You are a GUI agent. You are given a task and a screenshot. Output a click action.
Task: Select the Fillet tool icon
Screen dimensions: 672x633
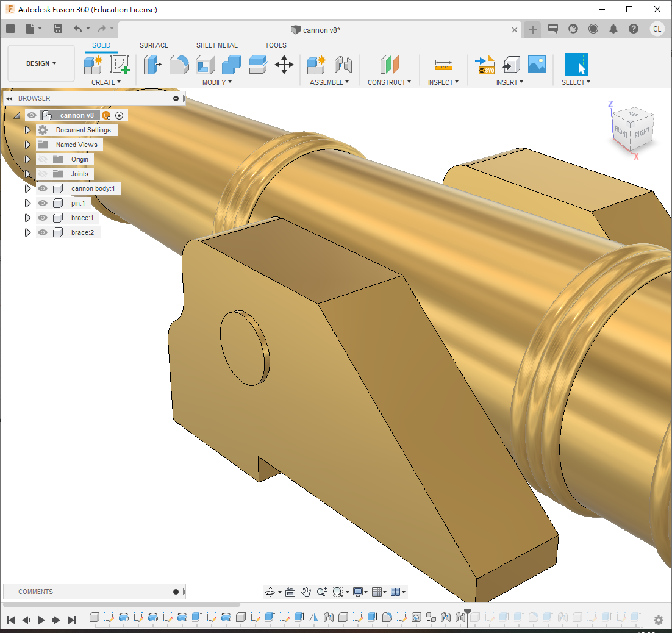[179, 65]
